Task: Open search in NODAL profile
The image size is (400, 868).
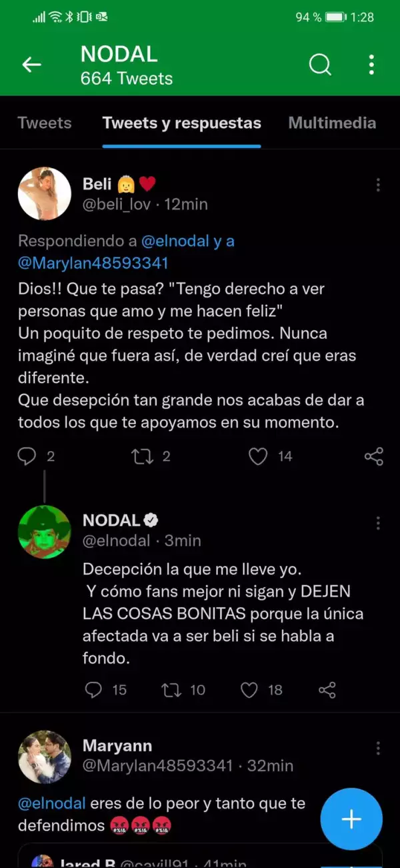Action: 320,65
